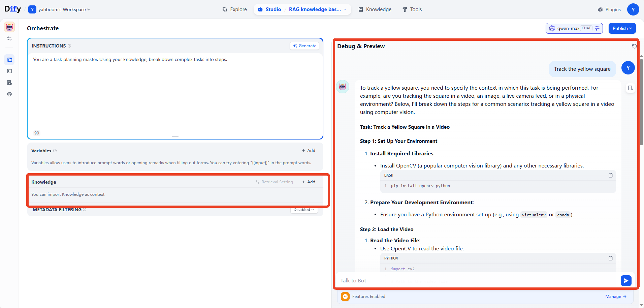Open Retrieval Setting

click(274, 182)
